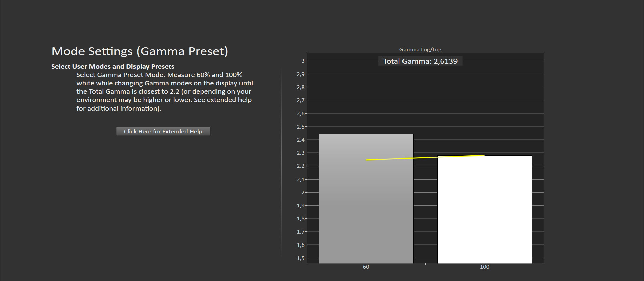This screenshot has width=644, height=281.
Task: Click the vertical divider beside the chart
Action: (x=281, y=162)
